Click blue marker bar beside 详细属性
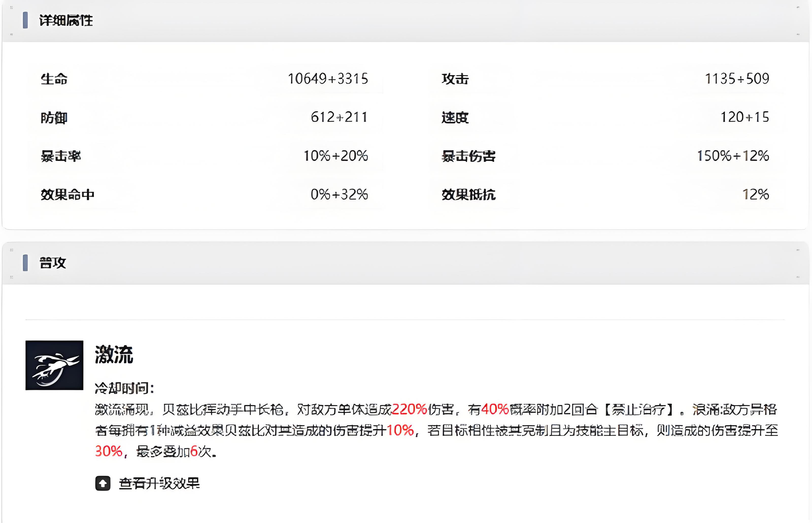Screen dimensions: 812x523 click(x=25, y=20)
